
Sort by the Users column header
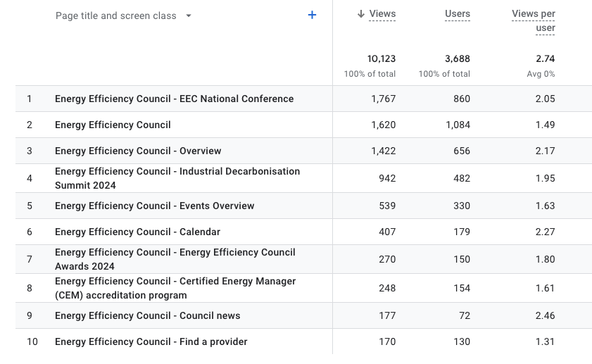(457, 14)
